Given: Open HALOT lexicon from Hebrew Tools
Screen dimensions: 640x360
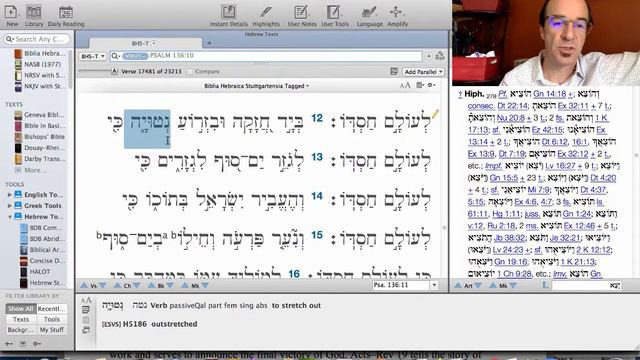Looking at the screenshot, I should (x=40, y=271).
